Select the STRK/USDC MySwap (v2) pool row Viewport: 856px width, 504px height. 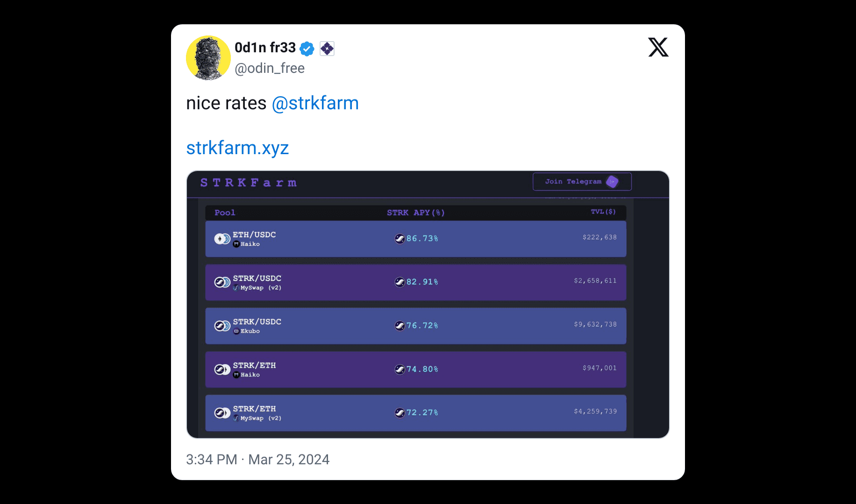click(x=416, y=282)
